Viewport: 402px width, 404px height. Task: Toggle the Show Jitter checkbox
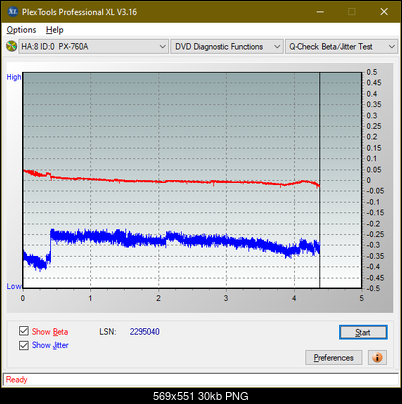(x=24, y=345)
